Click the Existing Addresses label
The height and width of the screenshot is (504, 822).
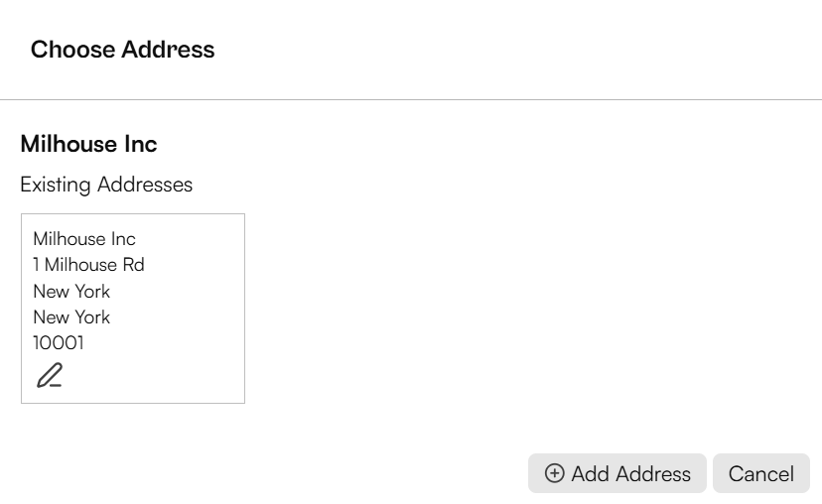106,185
